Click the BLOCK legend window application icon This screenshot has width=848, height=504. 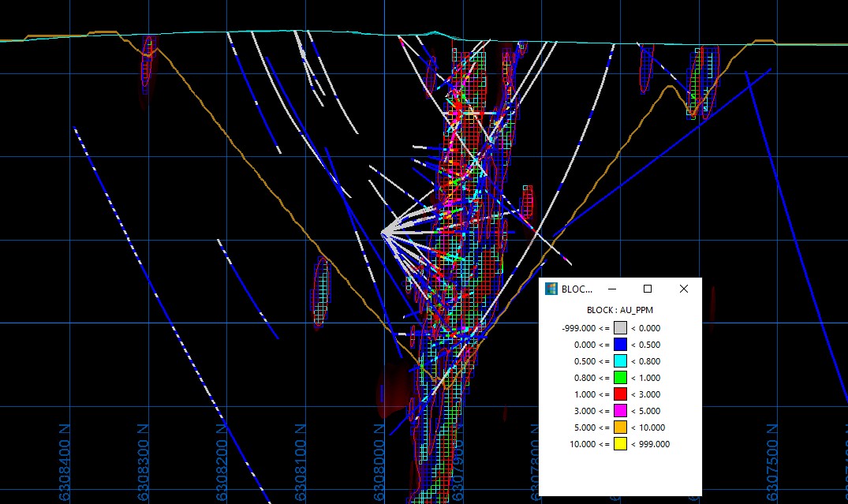click(x=551, y=289)
